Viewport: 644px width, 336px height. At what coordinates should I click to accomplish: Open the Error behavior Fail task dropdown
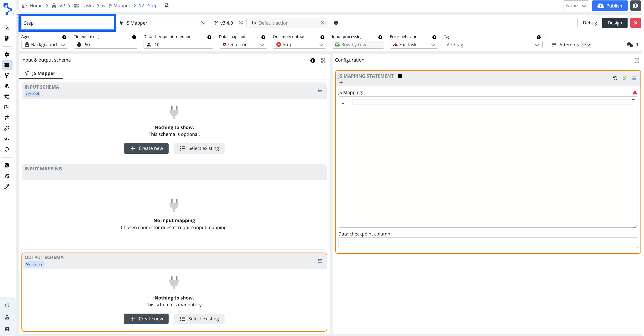click(x=414, y=45)
